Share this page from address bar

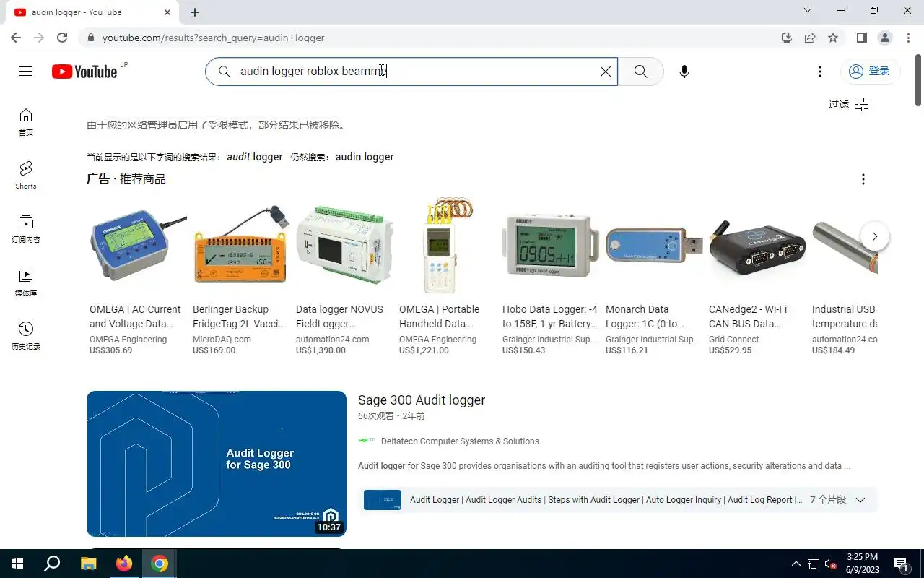click(810, 38)
